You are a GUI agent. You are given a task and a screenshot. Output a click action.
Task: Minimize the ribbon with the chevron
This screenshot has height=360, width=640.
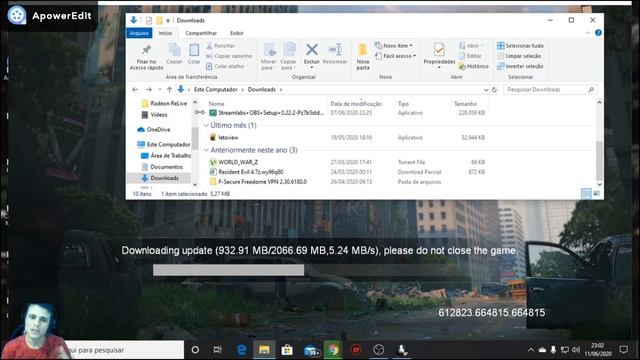(588, 33)
